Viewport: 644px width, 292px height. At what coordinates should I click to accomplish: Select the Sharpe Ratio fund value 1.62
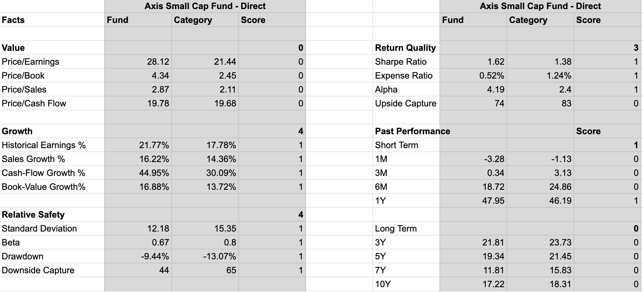(496, 62)
